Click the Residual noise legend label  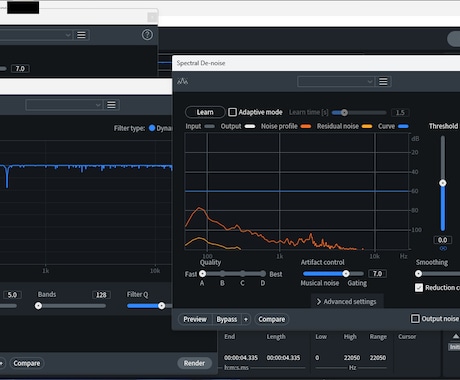coord(338,126)
